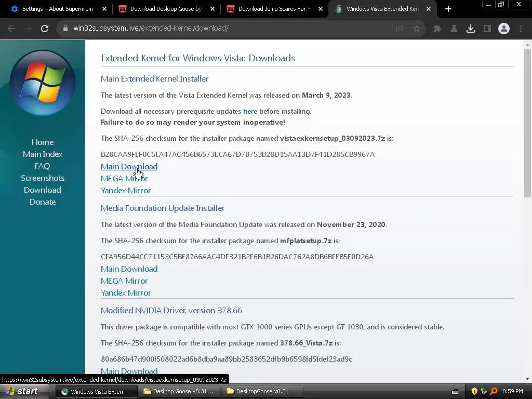Click the security shield tray icon
Image resolution: width=532 pixels, height=399 pixels.
[x=474, y=392]
